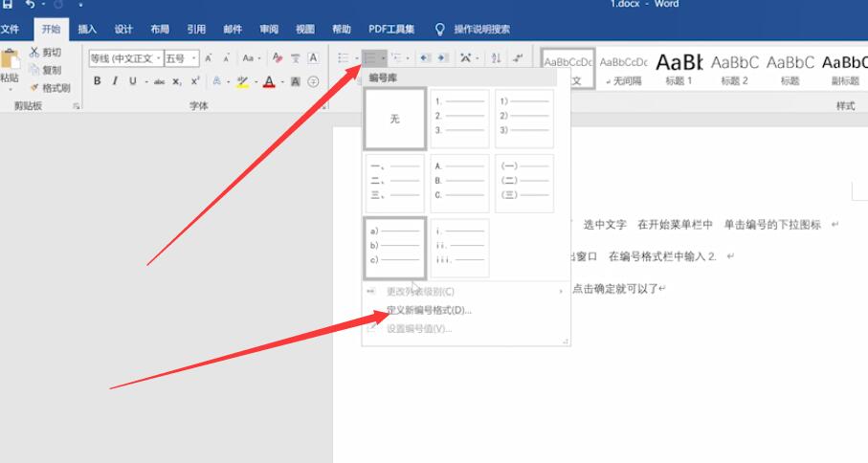Click the sort icon
This screenshot has width=868, height=463.
click(496, 57)
